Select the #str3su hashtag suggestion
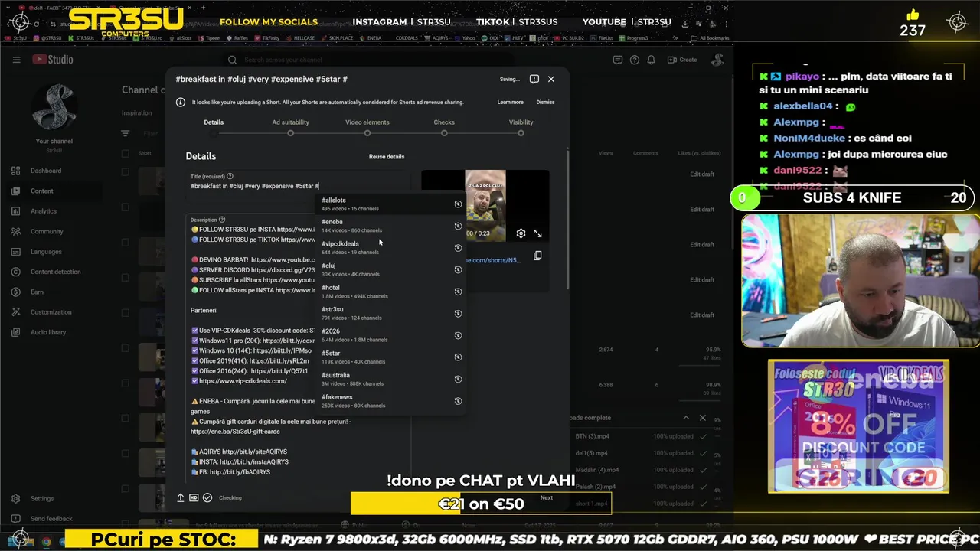 pos(390,313)
